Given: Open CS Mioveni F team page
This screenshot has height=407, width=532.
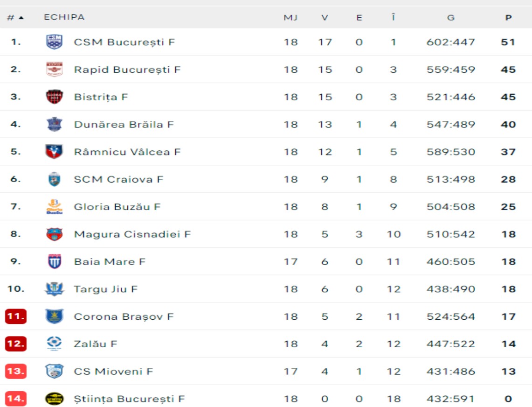Looking at the screenshot, I should (113, 372).
